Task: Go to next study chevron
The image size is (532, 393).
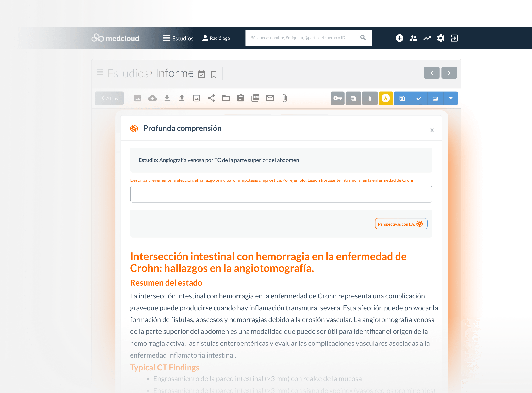Action: click(x=449, y=73)
